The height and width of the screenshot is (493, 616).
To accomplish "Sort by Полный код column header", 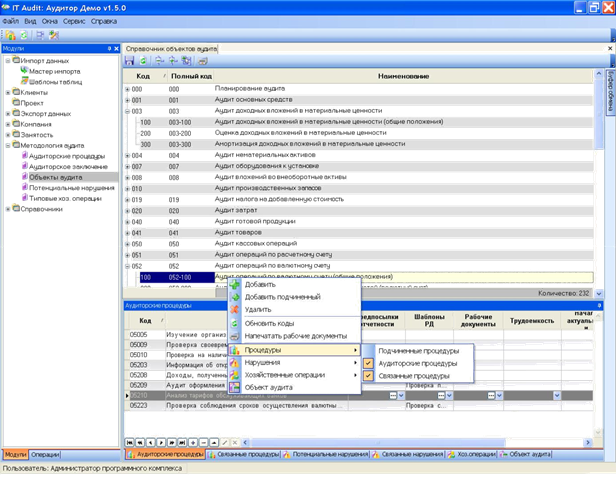I will click(x=191, y=76).
